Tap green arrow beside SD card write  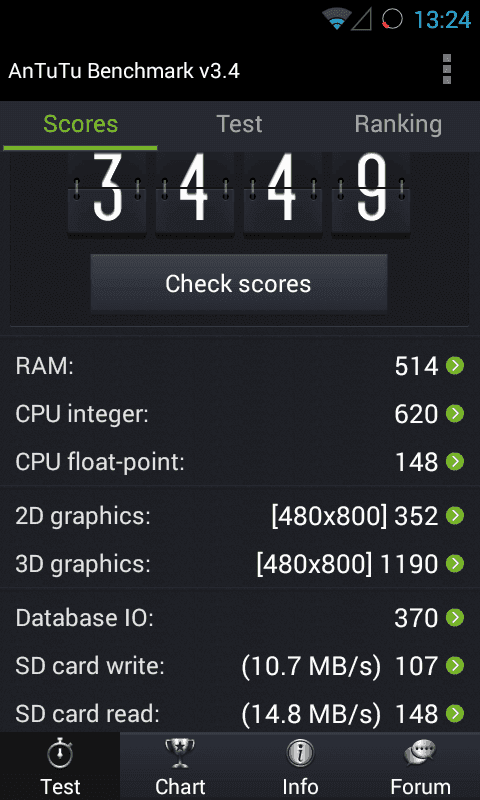455,666
